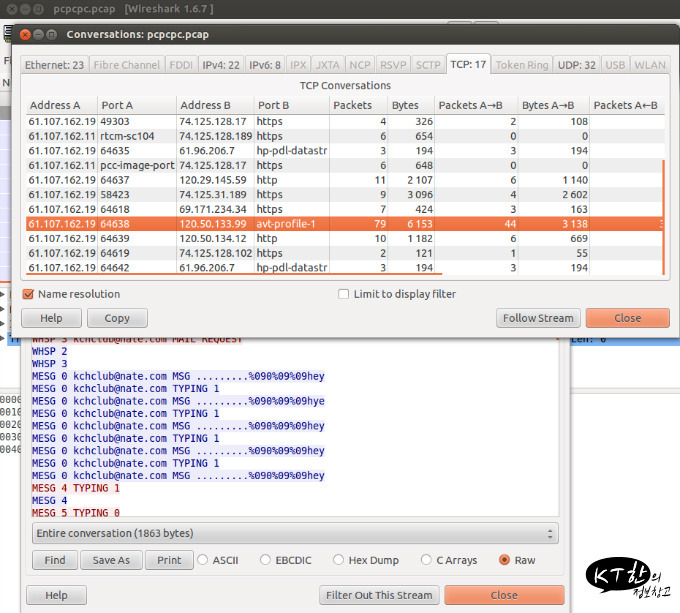Image resolution: width=680 pixels, height=613 pixels.
Task: Select the row with Address B 74.125.31.189
Action: coord(345,195)
